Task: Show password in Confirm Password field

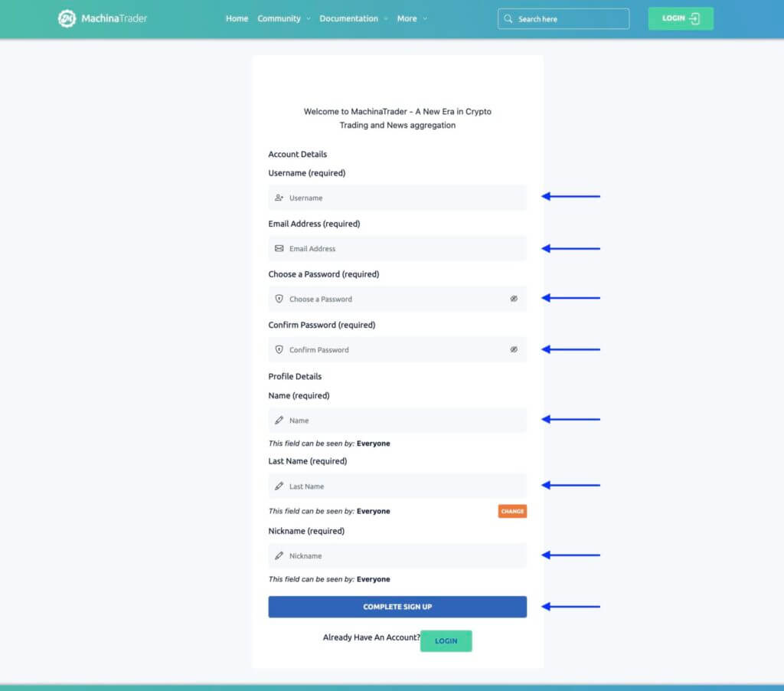Action: click(514, 349)
